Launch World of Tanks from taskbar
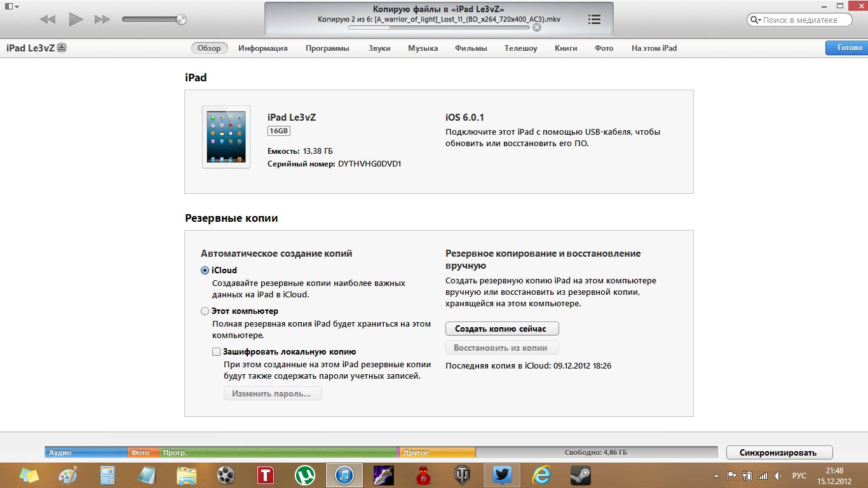The width and height of the screenshot is (868, 488). click(x=462, y=475)
